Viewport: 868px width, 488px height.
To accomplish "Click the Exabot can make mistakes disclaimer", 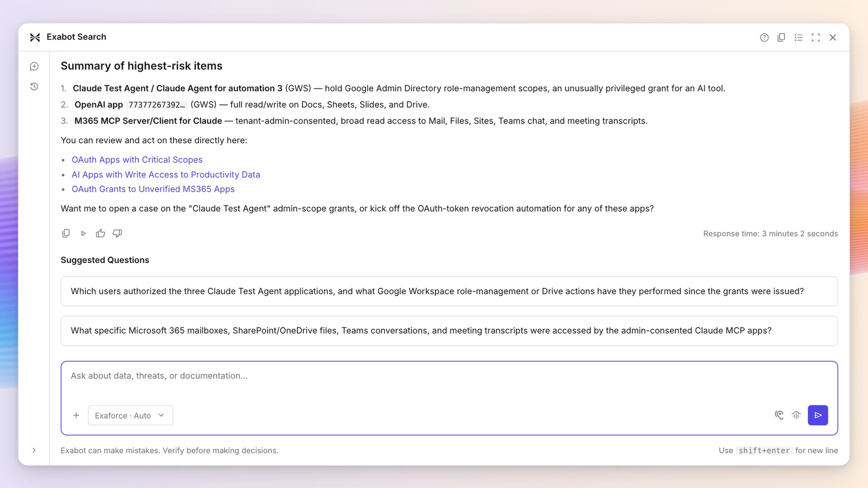I will (x=169, y=451).
